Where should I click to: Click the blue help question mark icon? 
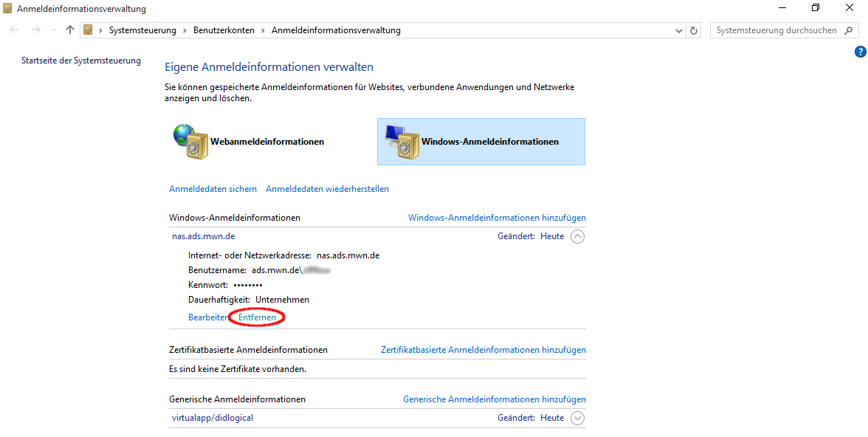tap(860, 52)
